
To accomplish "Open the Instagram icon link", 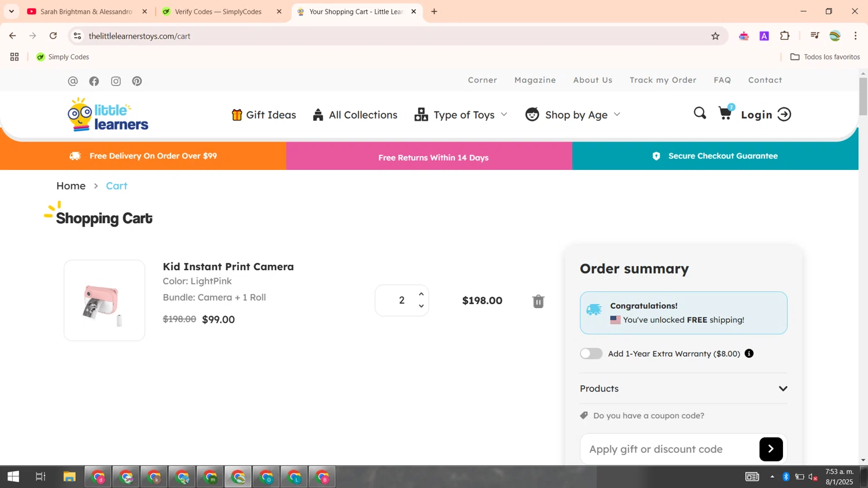I will 116,81.
